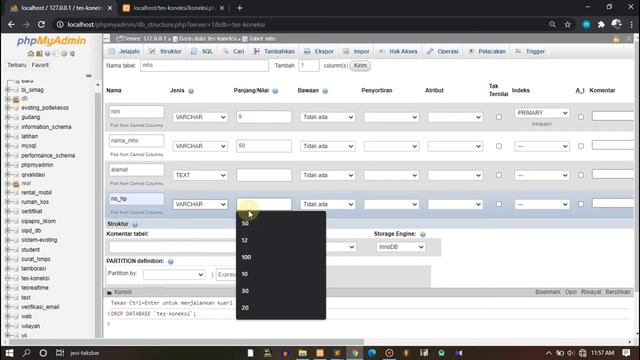
Task: Click the Struktur section help icon
Action: [135, 224]
